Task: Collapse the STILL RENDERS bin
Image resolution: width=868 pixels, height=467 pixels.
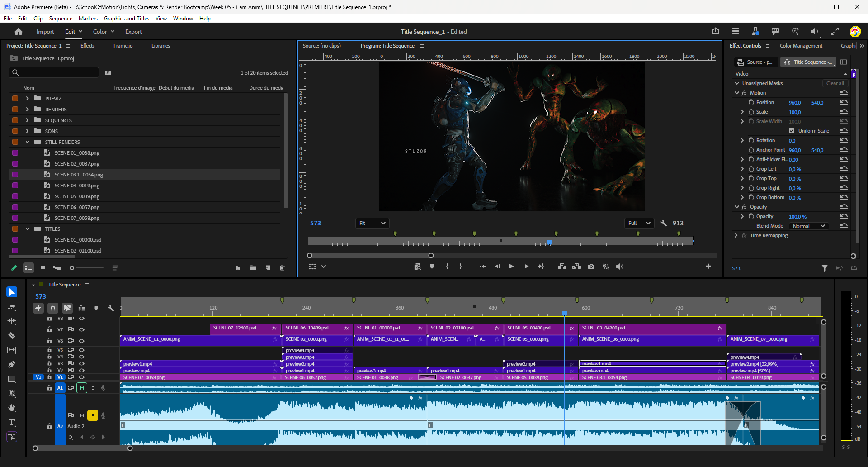Action: [27, 142]
